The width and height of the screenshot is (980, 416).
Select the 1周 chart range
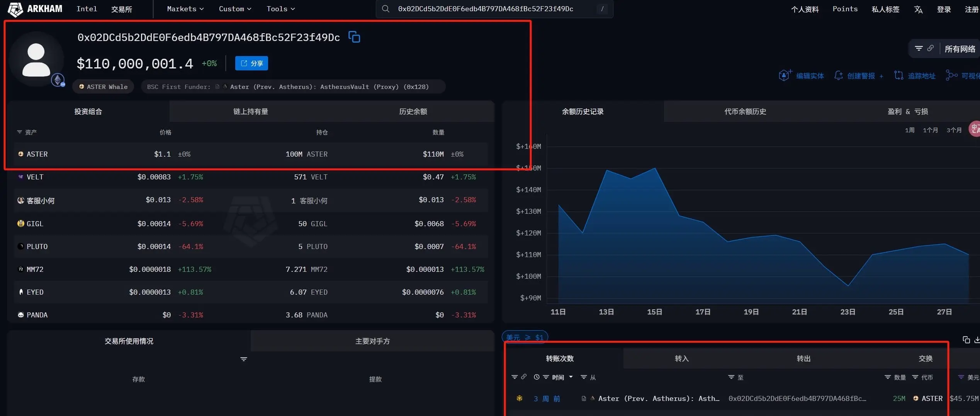pos(910,130)
